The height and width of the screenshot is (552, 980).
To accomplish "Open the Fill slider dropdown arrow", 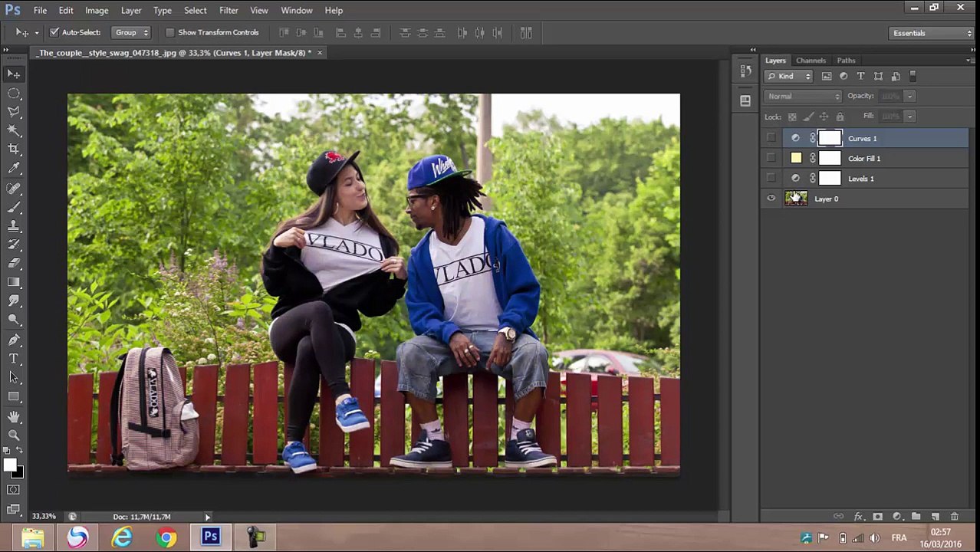I will pyautogui.click(x=909, y=116).
